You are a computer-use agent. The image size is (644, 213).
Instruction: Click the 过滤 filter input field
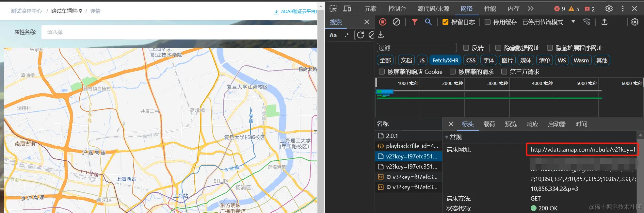click(417, 48)
